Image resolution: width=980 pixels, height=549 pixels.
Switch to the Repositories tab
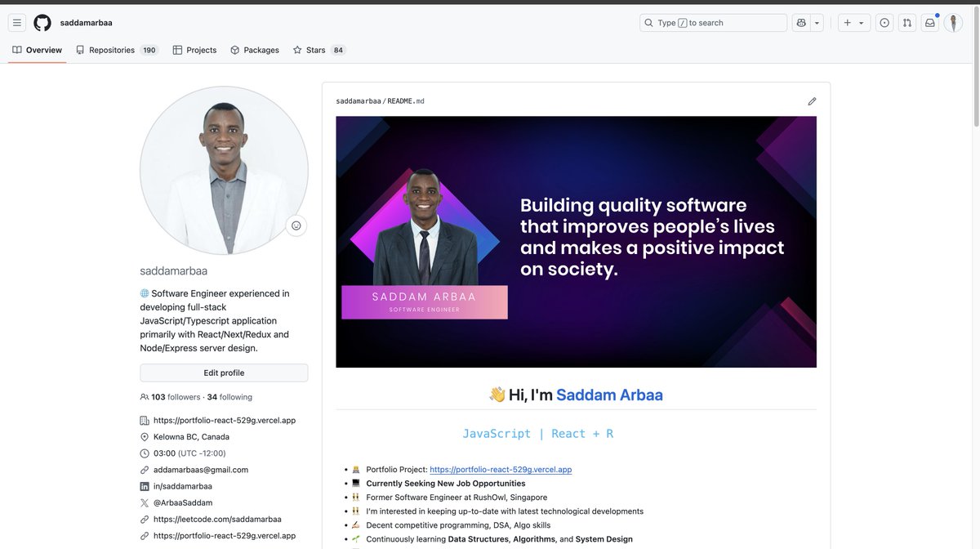(111, 49)
